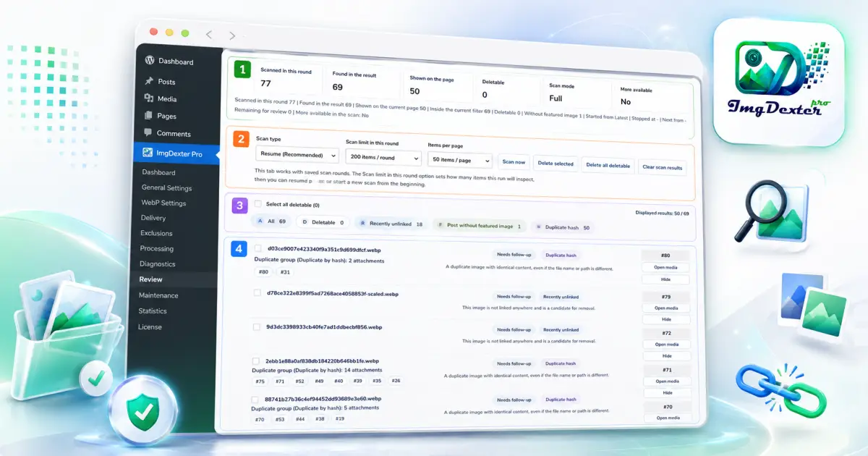Open media for item #71
Screen dimensions: 868x456
[667, 381]
